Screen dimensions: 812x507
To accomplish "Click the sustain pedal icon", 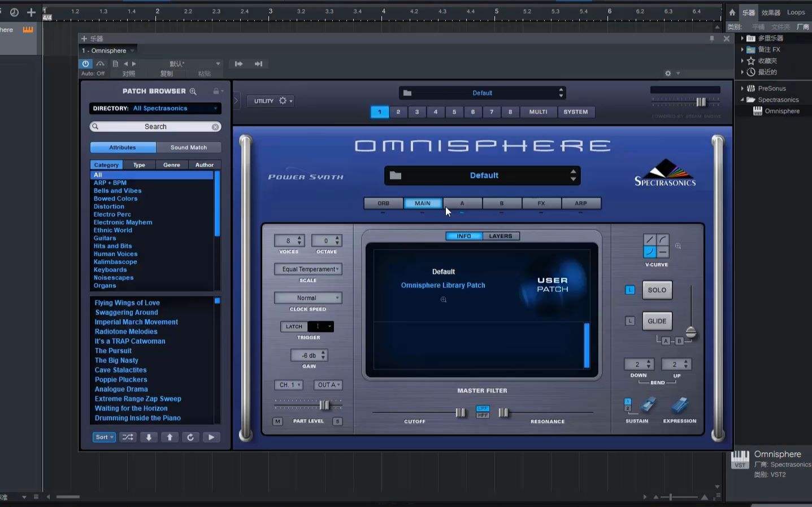I will pyautogui.click(x=648, y=405).
